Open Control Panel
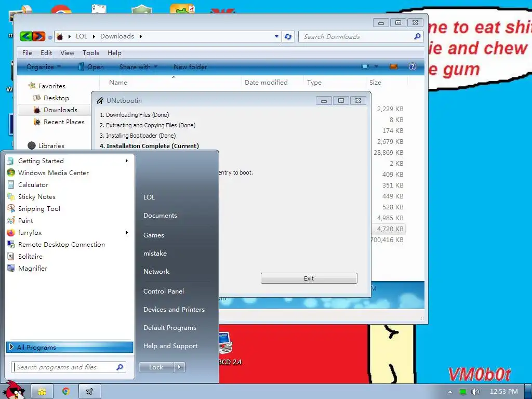The width and height of the screenshot is (532, 399). point(164,291)
